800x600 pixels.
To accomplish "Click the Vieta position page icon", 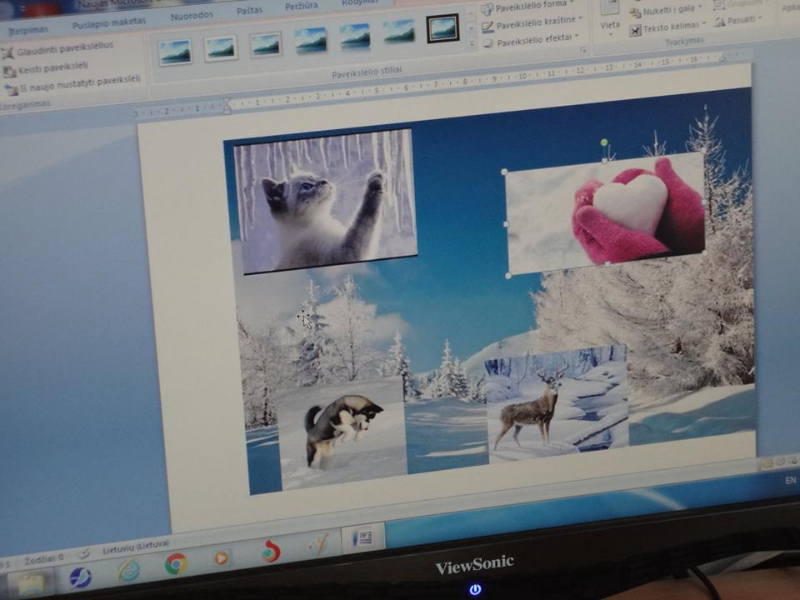I will 610,8.
